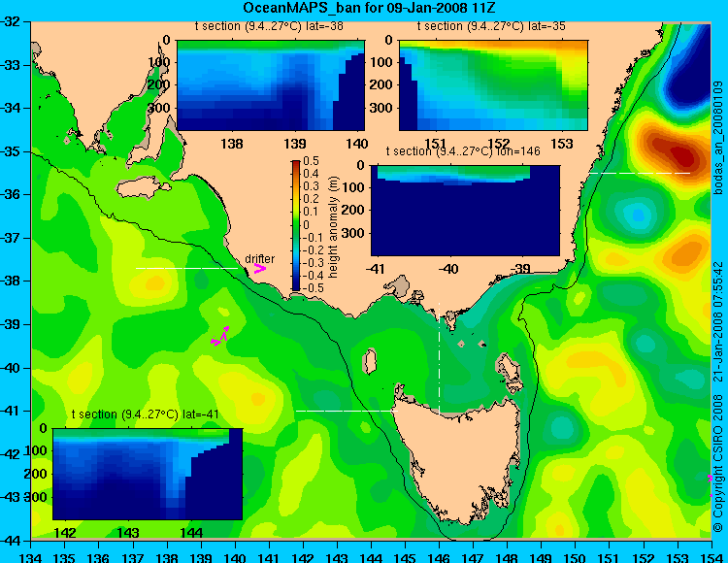
Task: Click the '0' tick label on the color bar
Action: (x=306, y=224)
